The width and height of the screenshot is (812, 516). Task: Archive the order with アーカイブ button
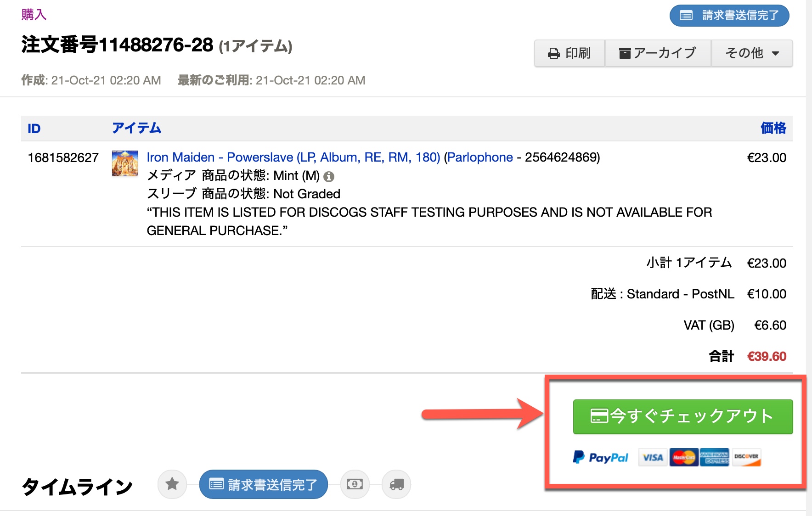(x=658, y=53)
